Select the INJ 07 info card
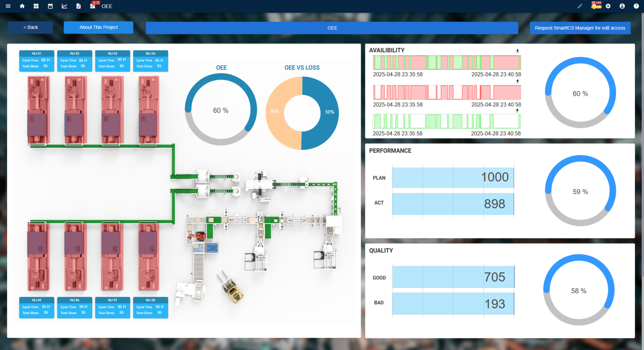The image size is (644, 350). point(113,307)
